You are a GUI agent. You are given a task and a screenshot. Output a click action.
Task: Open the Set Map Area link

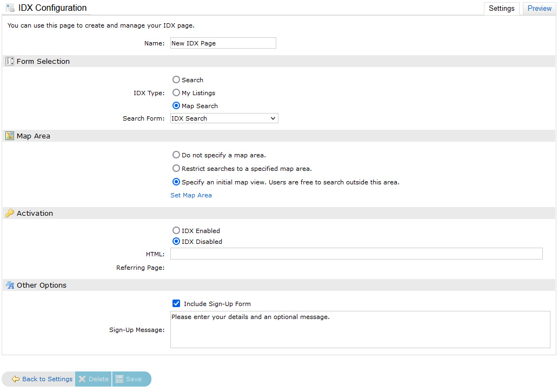(191, 195)
